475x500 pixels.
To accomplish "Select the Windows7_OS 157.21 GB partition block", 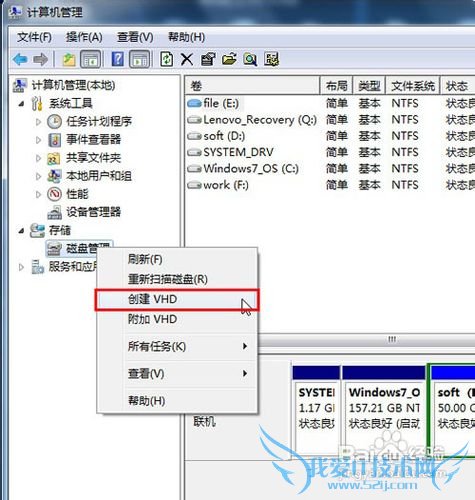I will [x=384, y=411].
